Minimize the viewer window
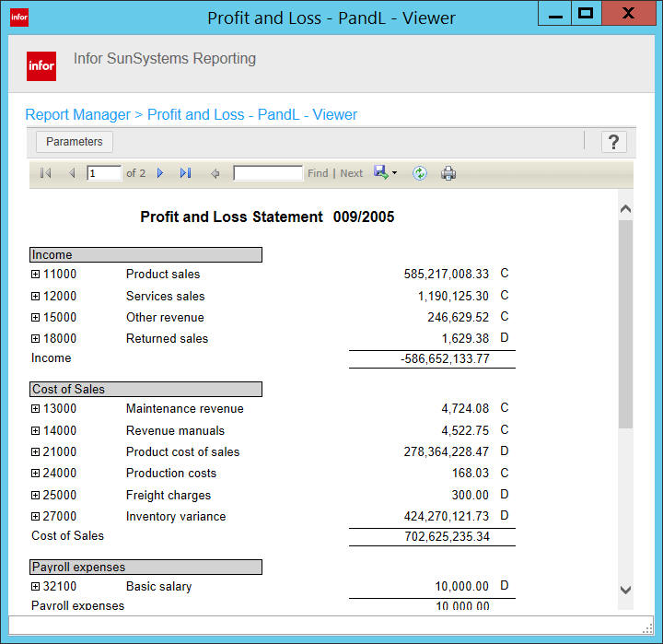Viewport: 663px width, 644px height. point(555,14)
